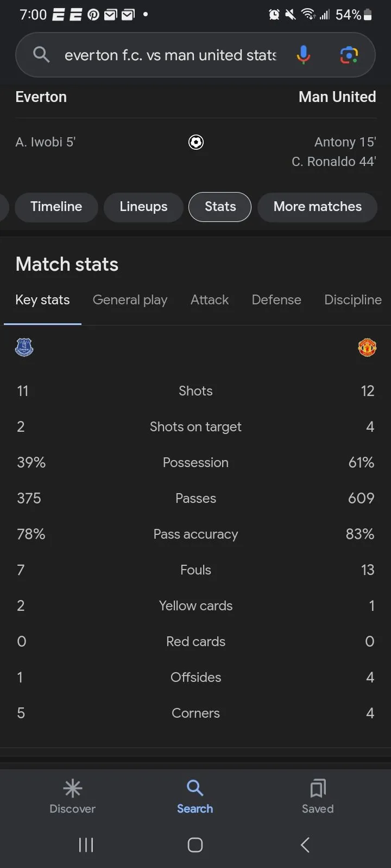View the match Lineups
Viewport: 391px width, 868px height.
click(x=143, y=207)
